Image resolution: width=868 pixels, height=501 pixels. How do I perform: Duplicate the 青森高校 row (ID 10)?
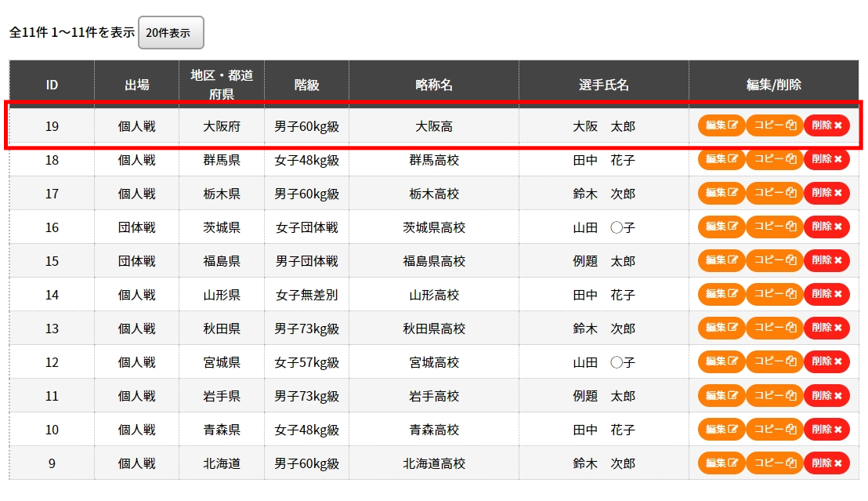tap(774, 429)
